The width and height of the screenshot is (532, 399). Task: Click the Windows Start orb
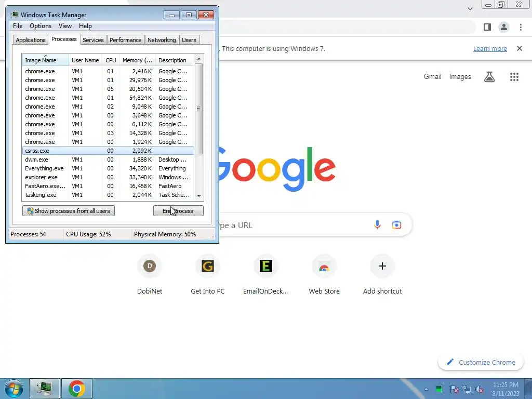point(14,389)
